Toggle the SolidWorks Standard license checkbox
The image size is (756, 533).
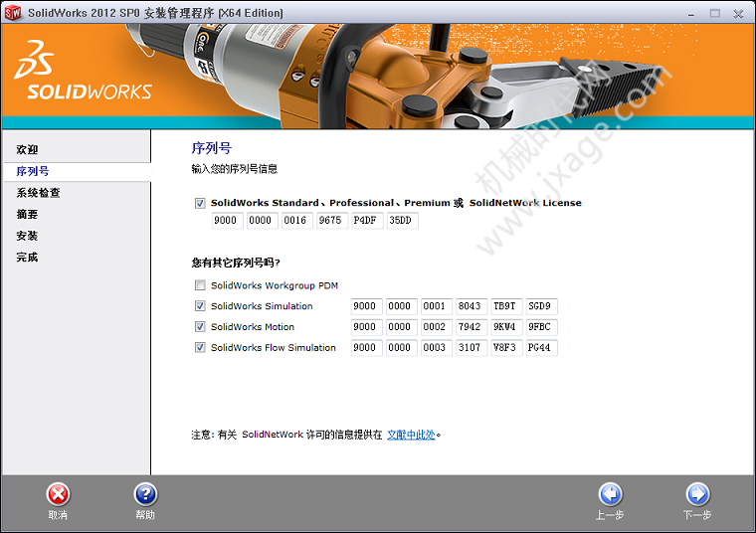click(x=200, y=204)
